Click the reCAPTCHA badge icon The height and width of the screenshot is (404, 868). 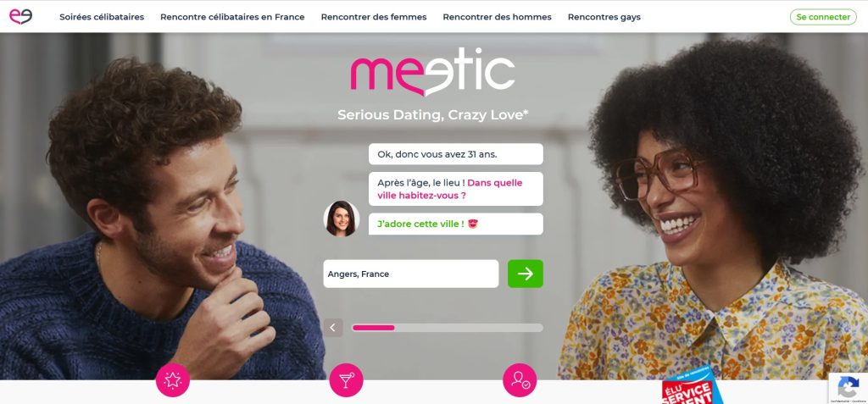(848, 388)
